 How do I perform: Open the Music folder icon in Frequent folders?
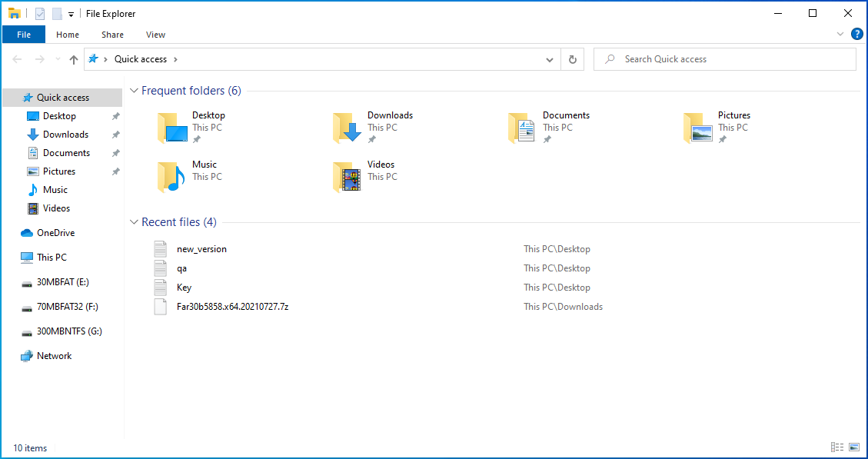[172, 177]
